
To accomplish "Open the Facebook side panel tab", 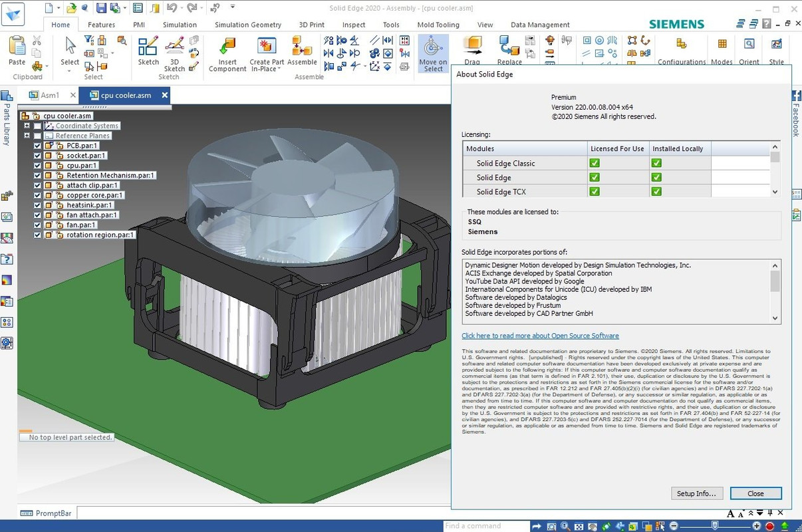I will [796, 114].
